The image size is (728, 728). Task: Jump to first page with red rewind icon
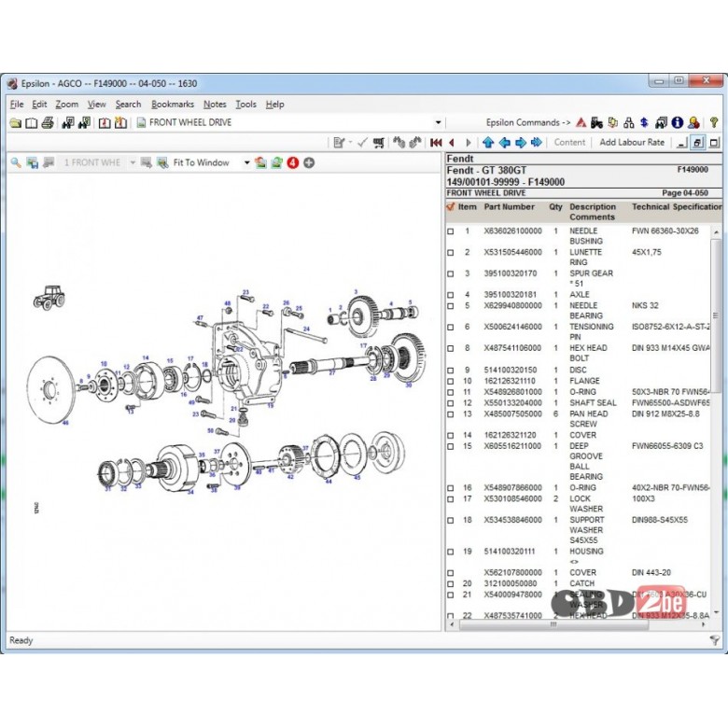[x=436, y=143]
